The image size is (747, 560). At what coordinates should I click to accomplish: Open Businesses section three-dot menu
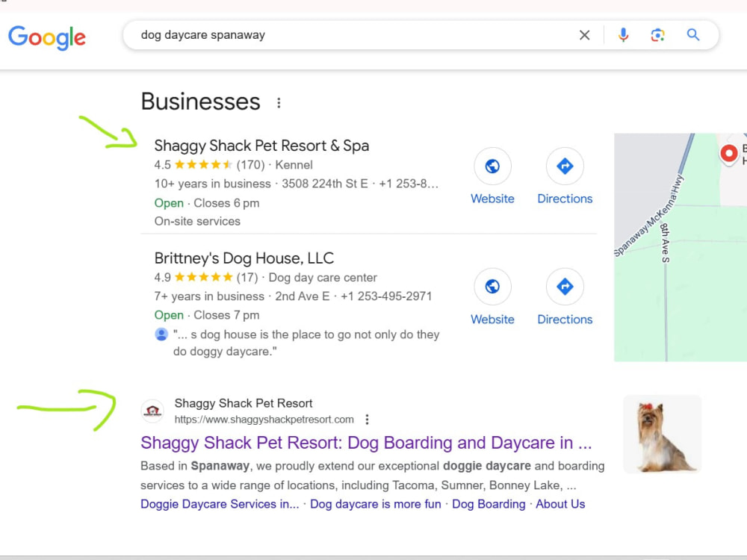click(x=279, y=103)
